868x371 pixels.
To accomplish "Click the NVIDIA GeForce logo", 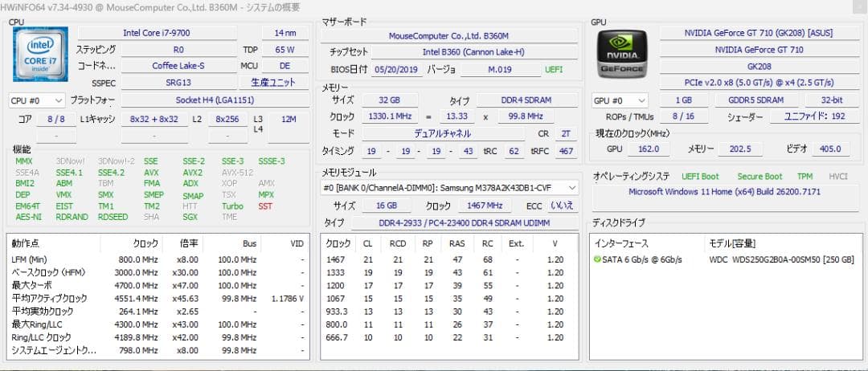I will (x=623, y=54).
